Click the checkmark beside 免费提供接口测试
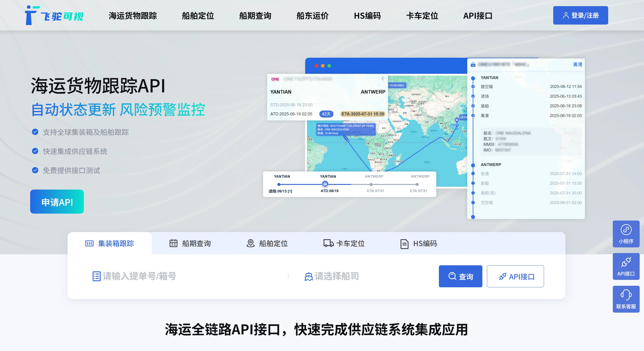644x351 pixels. coord(35,170)
